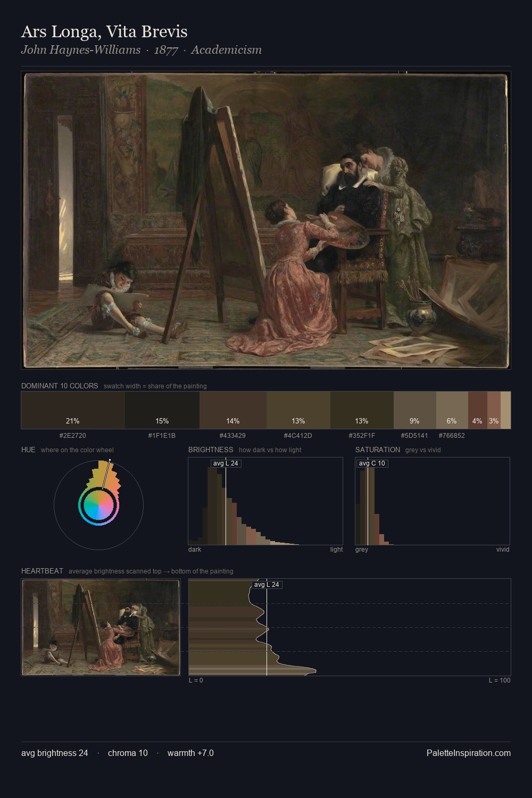The width and height of the screenshot is (532, 798).
Task: Select the 3% swatch
Action: [x=494, y=410]
